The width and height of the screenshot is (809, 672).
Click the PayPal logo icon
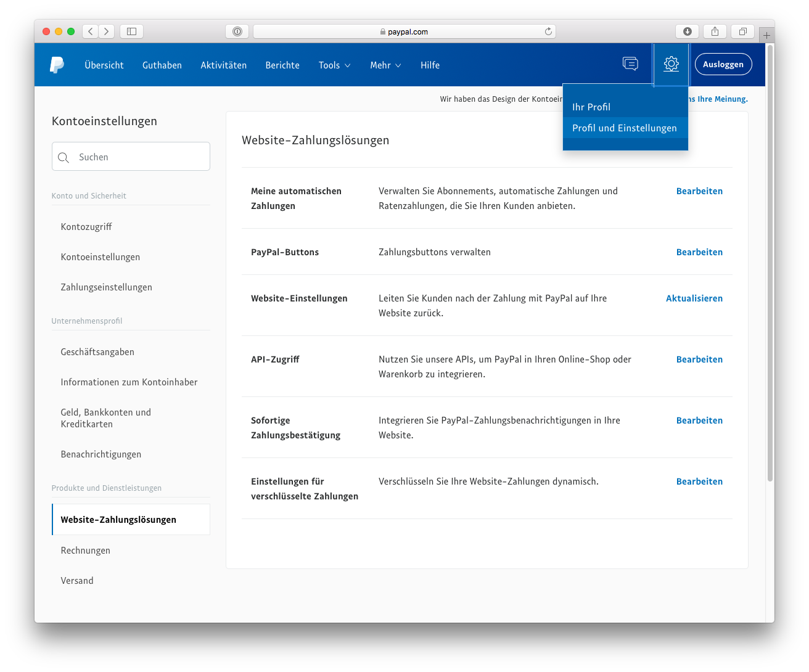click(x=57, y=65)
